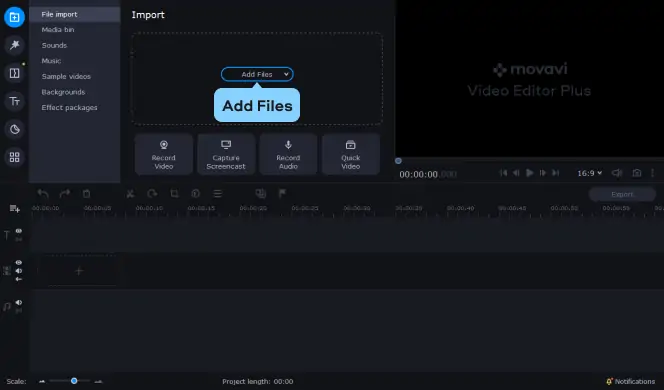Click the Capture Screencast button
The height and width of the screenshot is (390, 664).
pyautogui.click(x=226, y=154)
